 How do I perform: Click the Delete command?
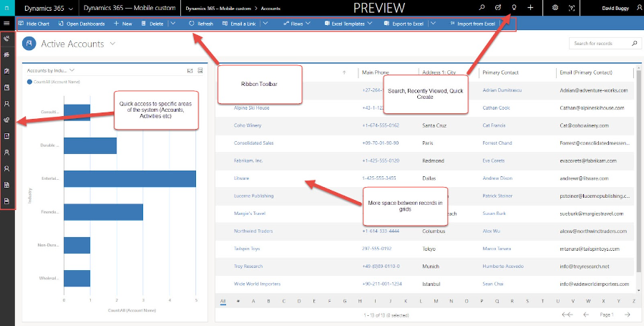pos(152,24)
